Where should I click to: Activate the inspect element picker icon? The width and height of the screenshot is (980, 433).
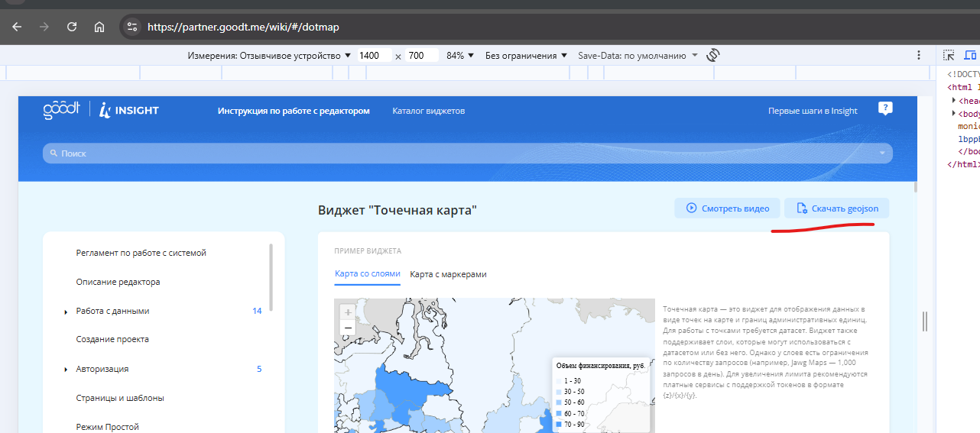[x=949, y=56]
